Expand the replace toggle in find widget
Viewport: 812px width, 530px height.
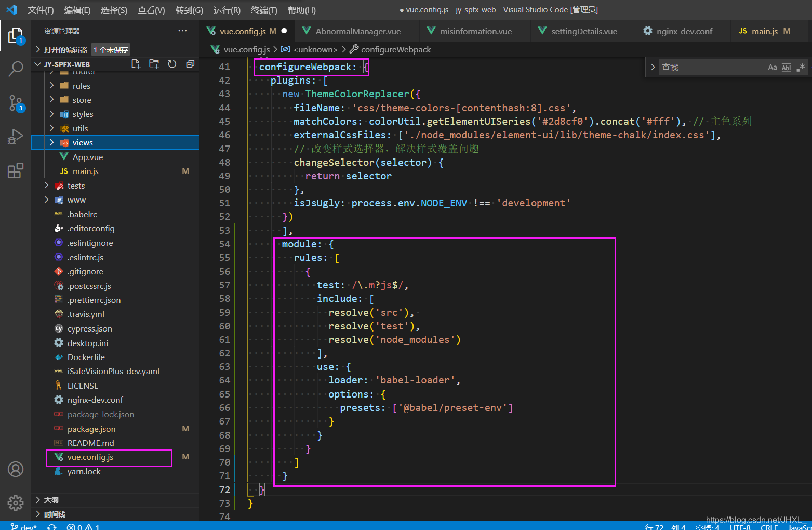(653, 68)
